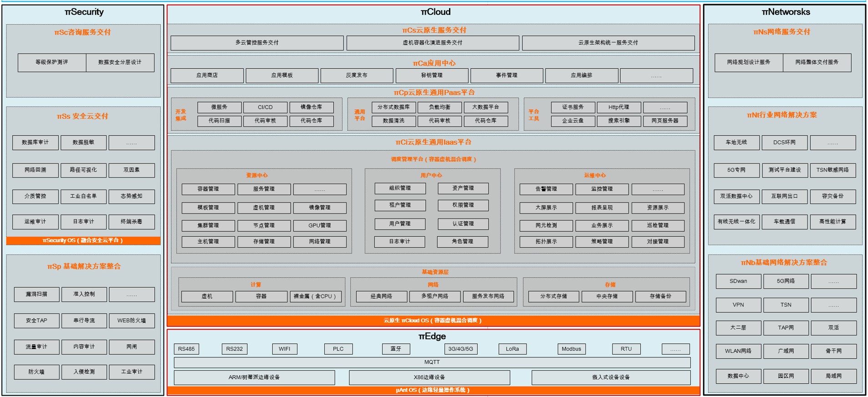Select the Http代理 platform tool
The image size is (868, 397).
pyautogui.click(x=618, y=107)
